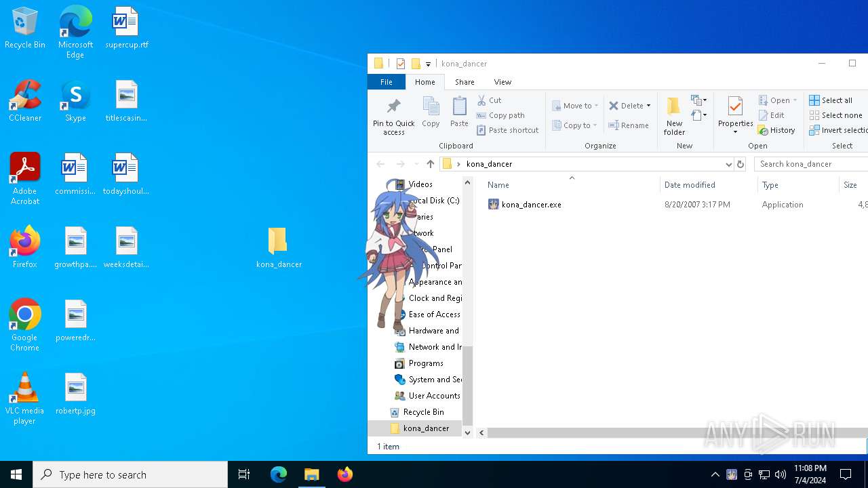The image size is (868, 488).
Task: Open Task View from the taskbar
Action: click(x=244, y=474)
